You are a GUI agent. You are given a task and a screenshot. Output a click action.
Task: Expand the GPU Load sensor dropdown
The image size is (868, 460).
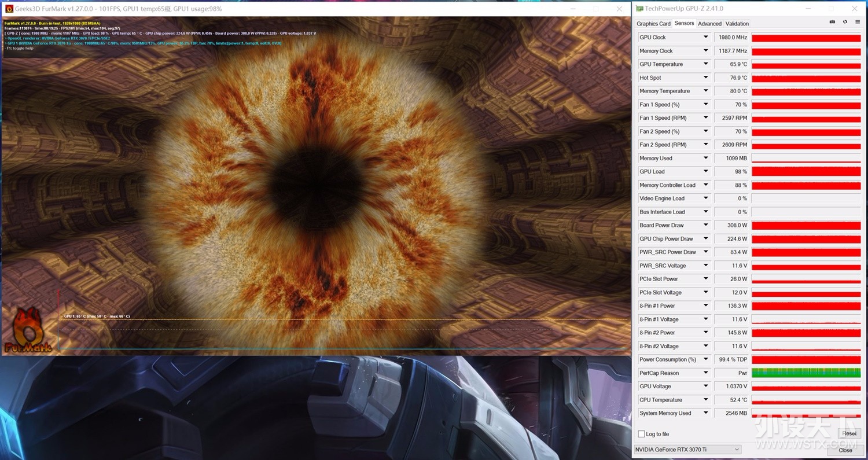tap(705, 171)
